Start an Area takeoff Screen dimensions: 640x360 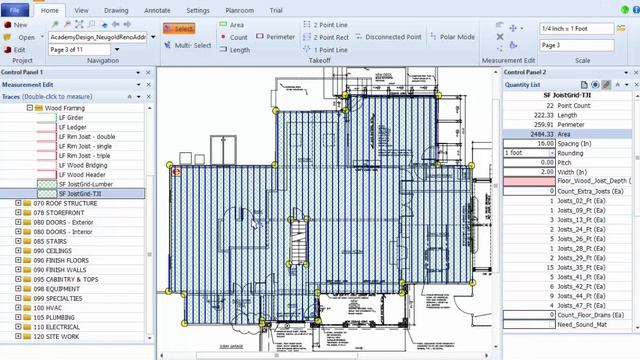tap(232, 25)
